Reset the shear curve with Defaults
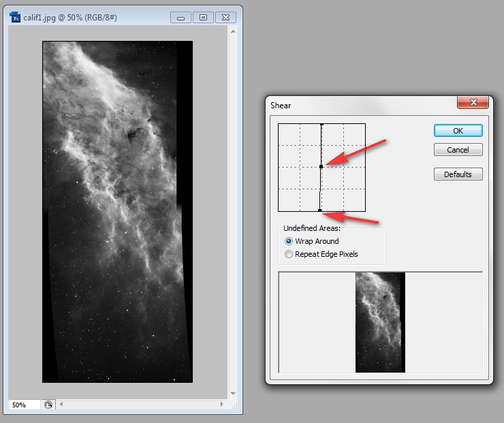504x423 pixels. [458, 174]
